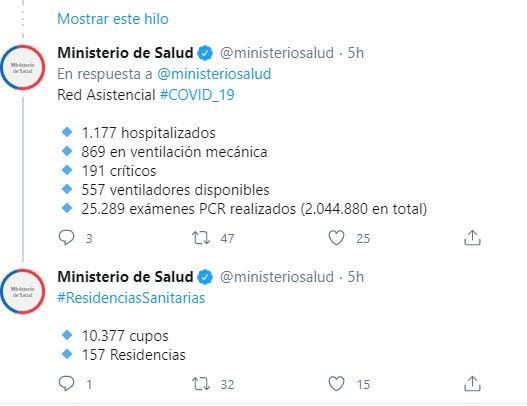The image size is (527, 406).
Task: Open the #COVID_19 hashtag
Action: point(197,95)
